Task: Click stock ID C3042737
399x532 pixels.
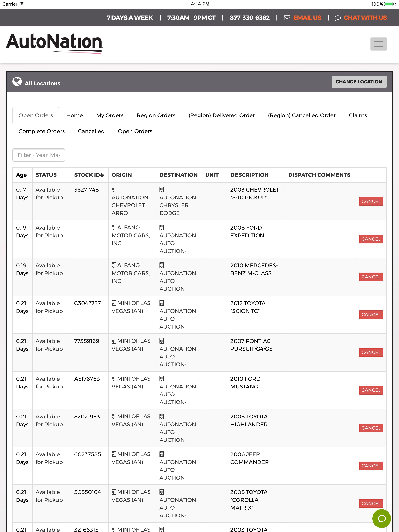Action: pyautogui.click(x=87, y=303)
